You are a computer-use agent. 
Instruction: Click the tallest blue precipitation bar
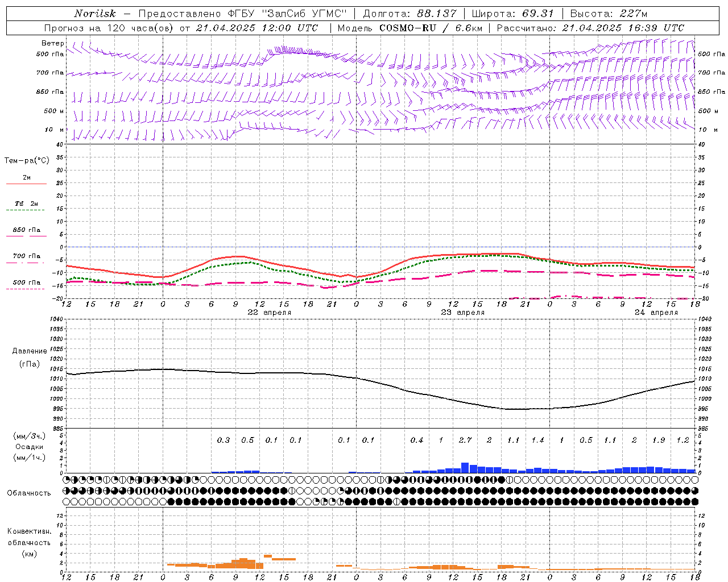tap(465, 468)
